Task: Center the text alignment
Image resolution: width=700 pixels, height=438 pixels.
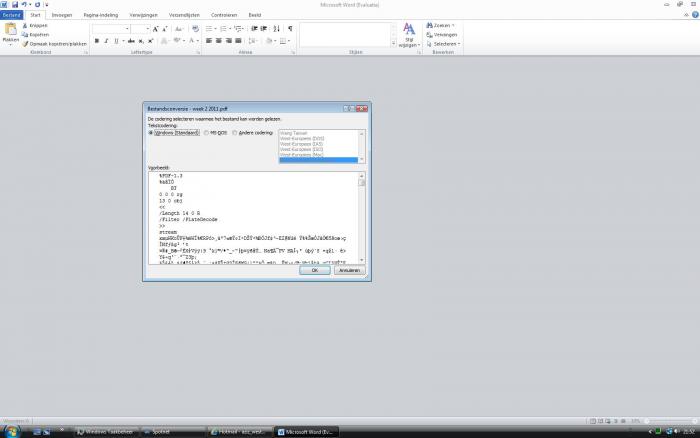Action: [219, 41]
